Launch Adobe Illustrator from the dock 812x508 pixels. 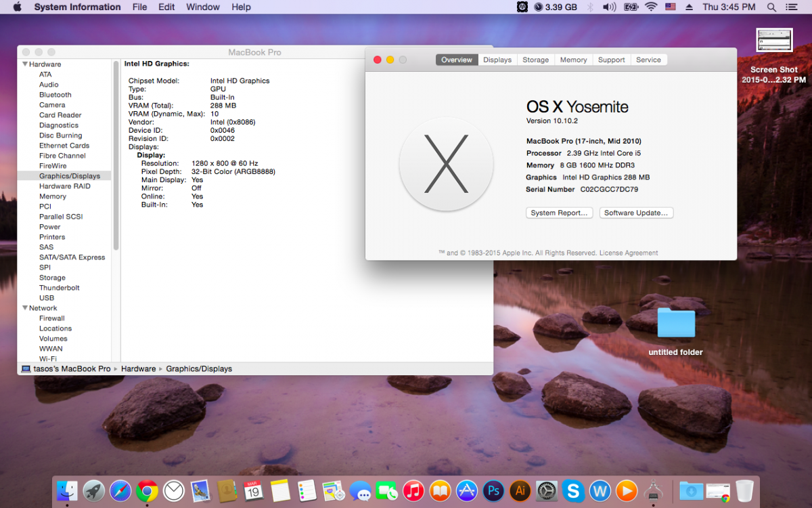(x=520, y=490)
